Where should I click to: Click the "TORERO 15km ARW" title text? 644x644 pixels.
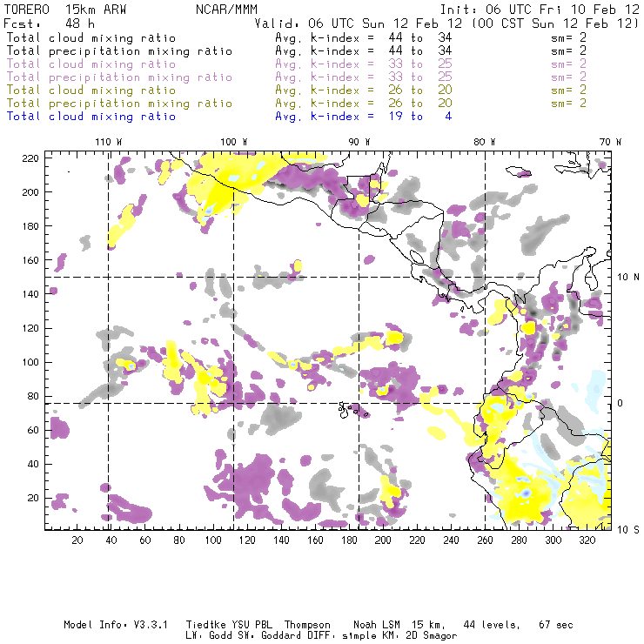65,10
